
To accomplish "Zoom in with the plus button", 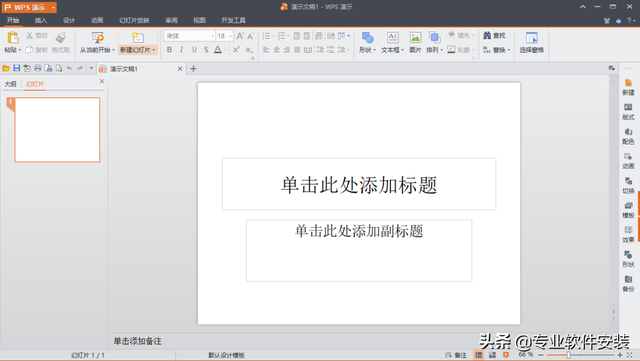I will (620, 355).
